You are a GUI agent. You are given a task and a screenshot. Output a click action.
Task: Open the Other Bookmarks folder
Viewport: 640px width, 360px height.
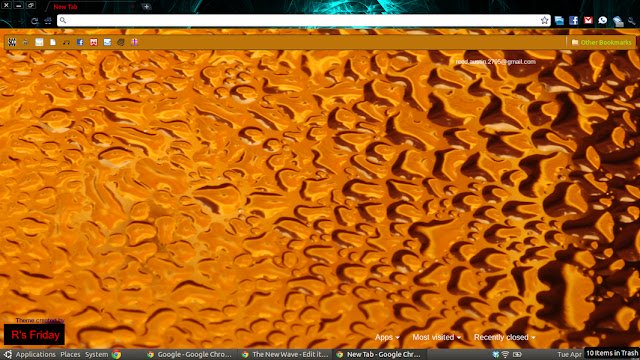[601, 42]
